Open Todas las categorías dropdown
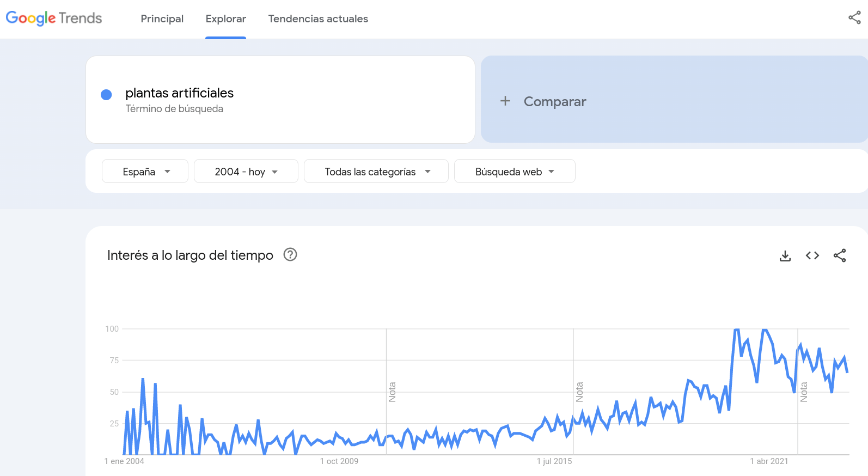Screen dimensions: 868x476 coord(376,172)
